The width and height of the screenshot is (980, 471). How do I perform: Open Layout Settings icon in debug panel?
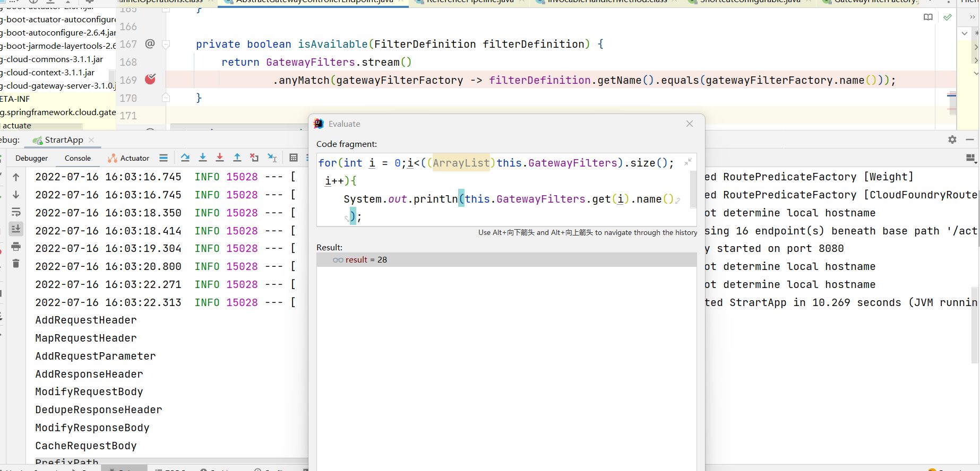coord(970,158)
